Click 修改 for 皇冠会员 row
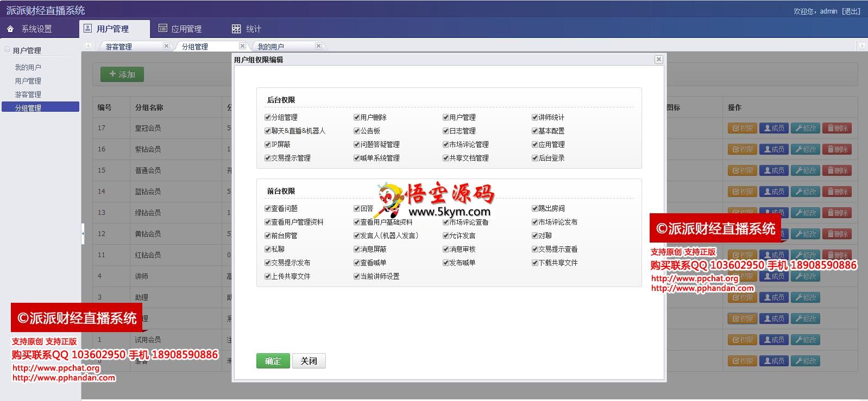 click(x=805, y=128)
